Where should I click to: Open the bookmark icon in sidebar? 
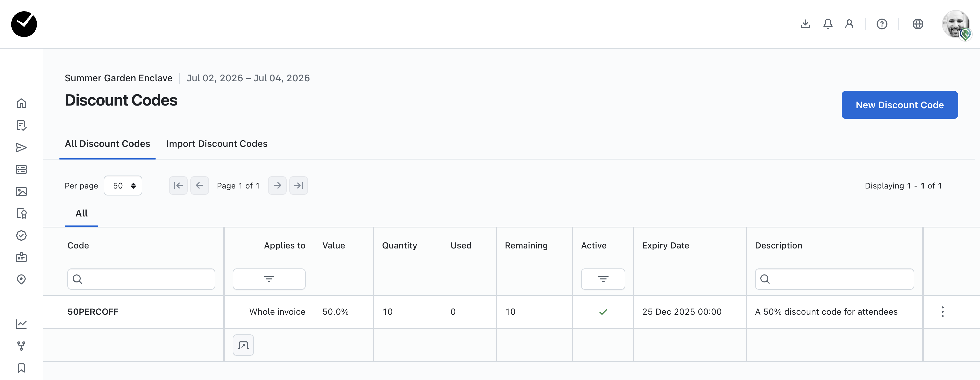coord(21,368)
